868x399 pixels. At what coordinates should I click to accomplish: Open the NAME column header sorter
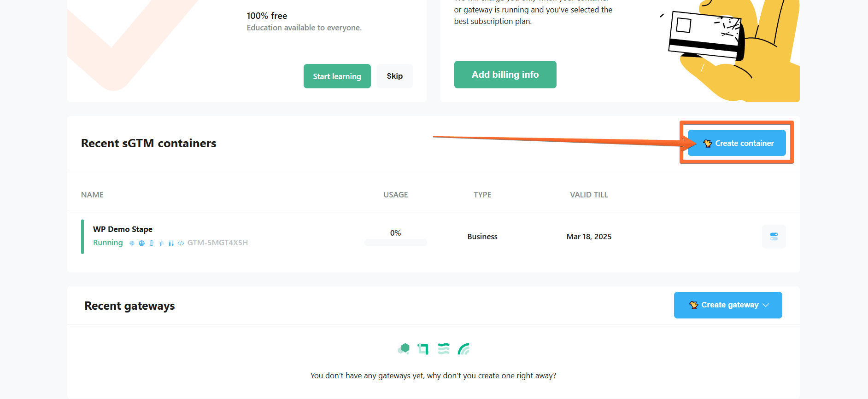point(92,195)
